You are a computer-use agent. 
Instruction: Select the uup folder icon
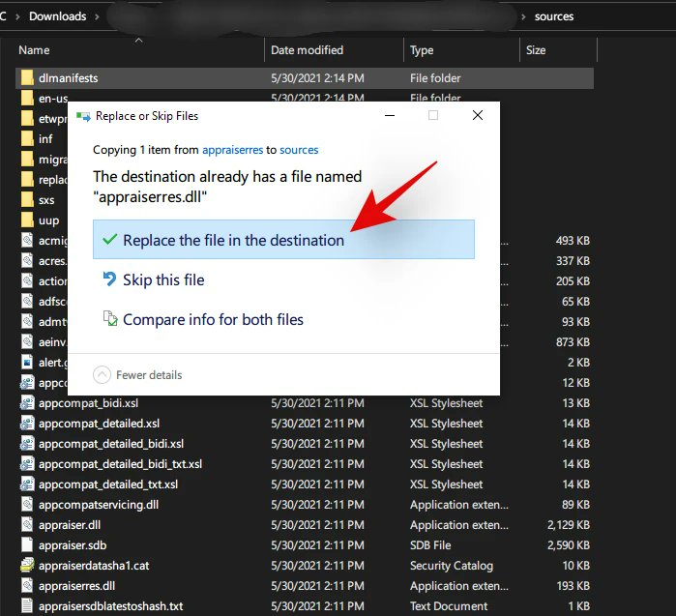point(27,220)
